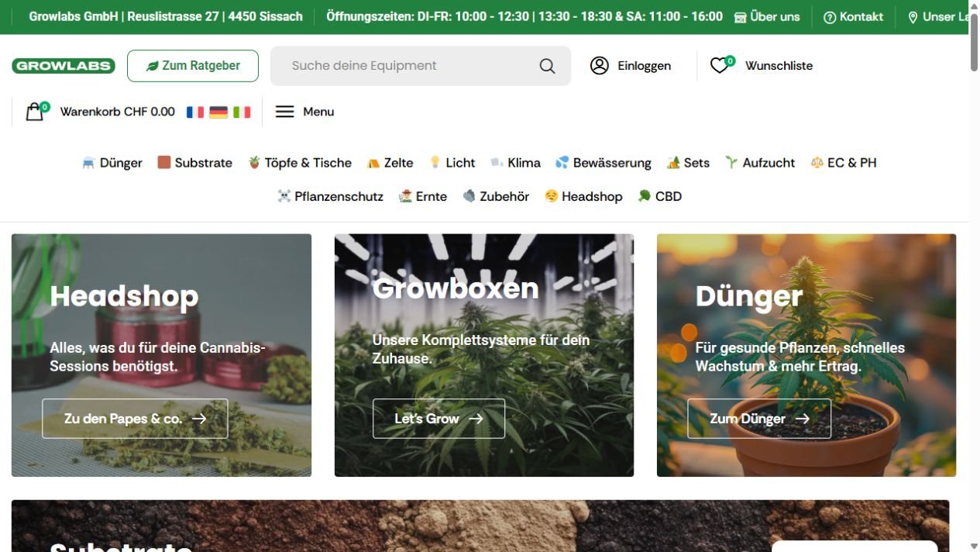Open the Wunschliste link
The height and width of the screenshot is (552, 980).
point(779,66)
